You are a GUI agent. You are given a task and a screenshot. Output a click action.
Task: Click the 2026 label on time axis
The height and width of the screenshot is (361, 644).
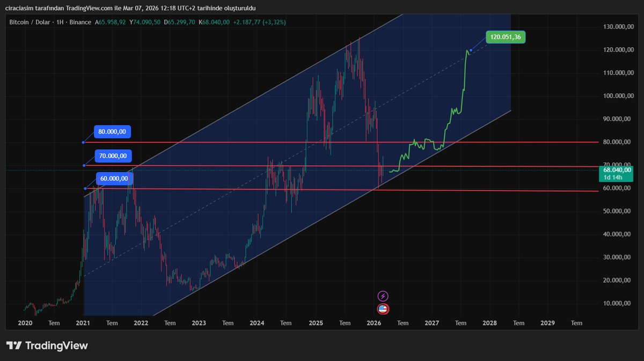[374, 323]
